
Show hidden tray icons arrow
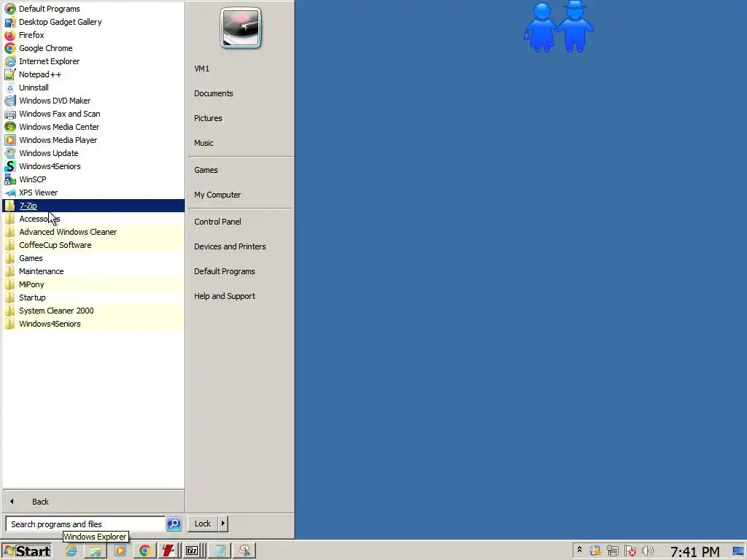click(579, 550)
